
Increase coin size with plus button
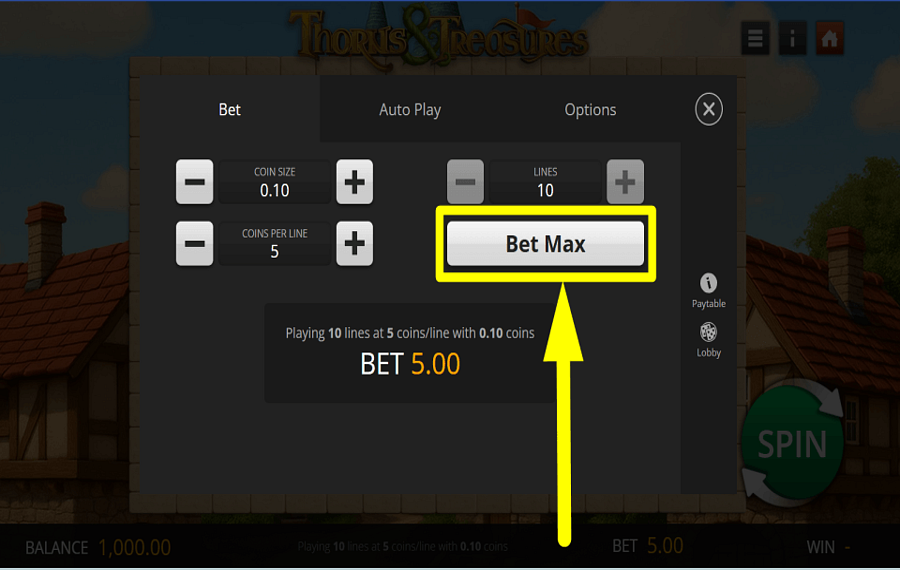[x=355, y=182]
